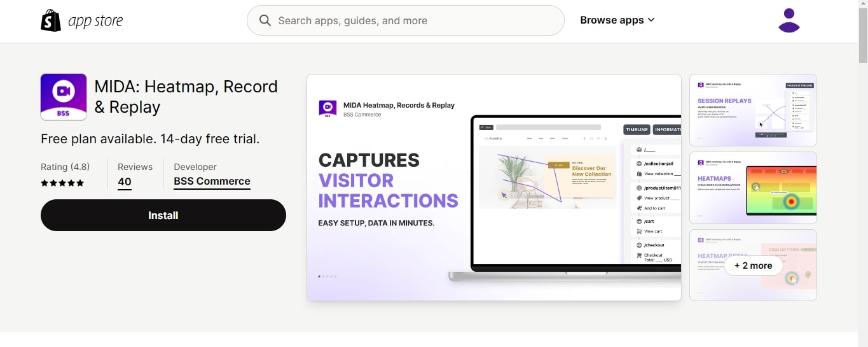Click the MIDA: Heatmap, Record & Replay title
The width and height of the screenshot is (868, 347).
tap(186, 97)
